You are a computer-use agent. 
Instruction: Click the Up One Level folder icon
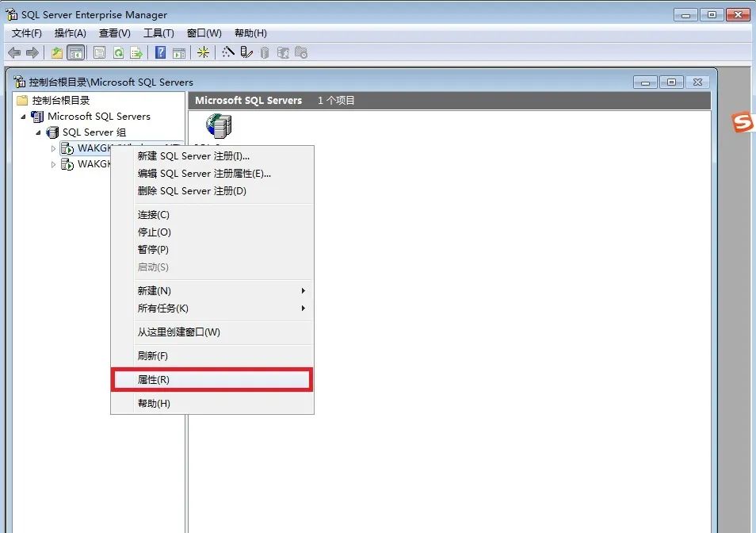57,52
